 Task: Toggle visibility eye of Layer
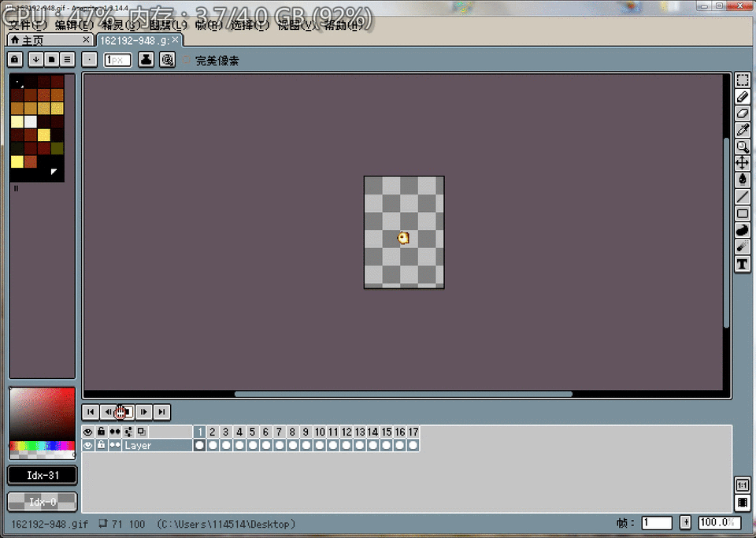[87, 445]
